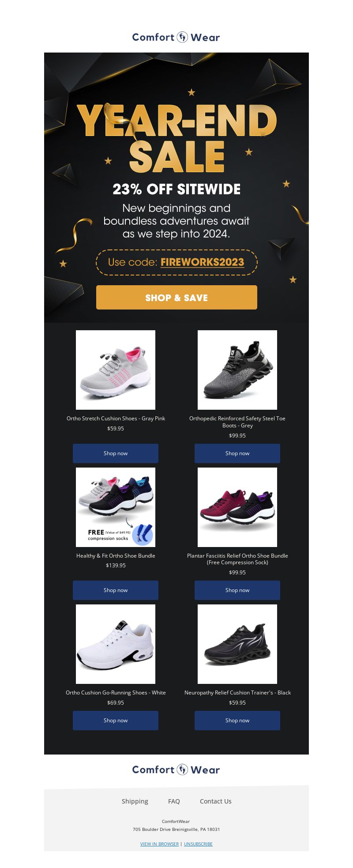Open the Ortho Stretch Cushion Shoes Gray Pink image
The height and width of the screenshot is (868, 353).
[116, 370]
